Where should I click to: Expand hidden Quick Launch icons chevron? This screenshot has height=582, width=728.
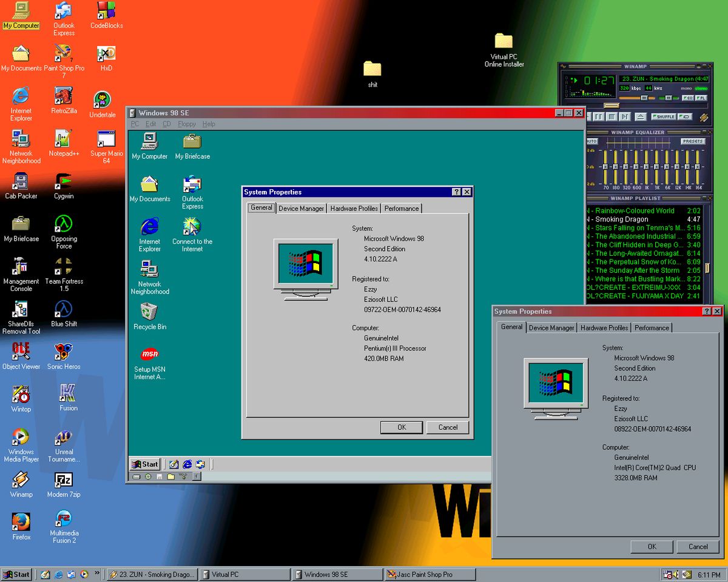click(97, 573)
